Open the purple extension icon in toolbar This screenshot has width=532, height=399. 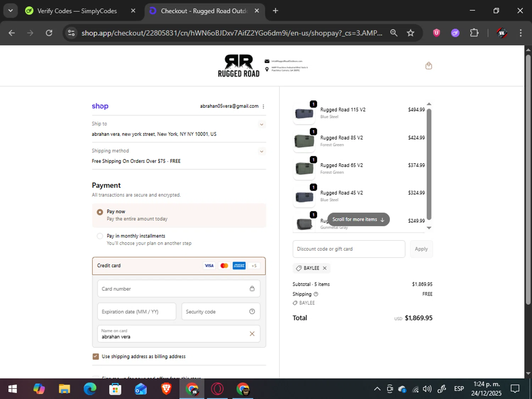click(x=455, y=33)
